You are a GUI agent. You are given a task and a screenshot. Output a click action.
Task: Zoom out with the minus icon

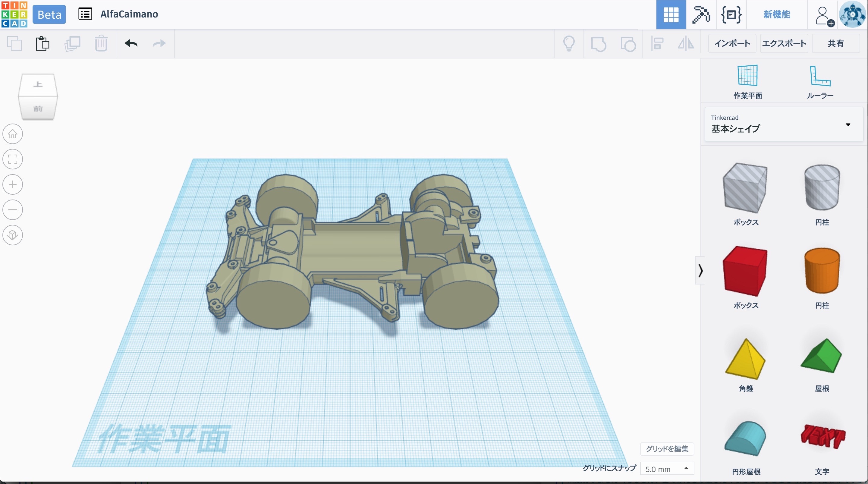point(13,210)
